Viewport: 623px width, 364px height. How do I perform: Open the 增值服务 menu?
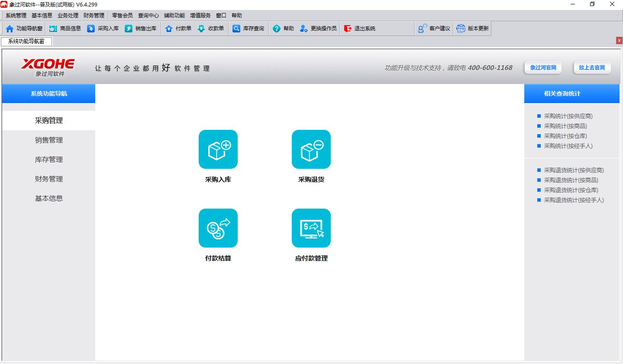click(200, 16)
